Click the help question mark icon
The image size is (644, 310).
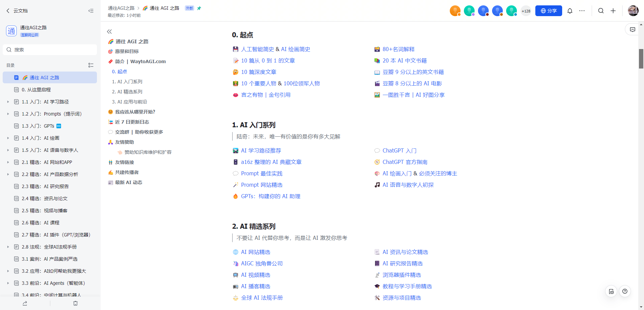625,291
